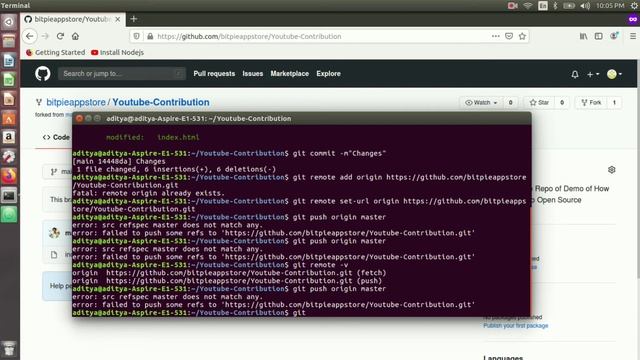
Task: Open Explore in GitHub header
Action: 328,74
